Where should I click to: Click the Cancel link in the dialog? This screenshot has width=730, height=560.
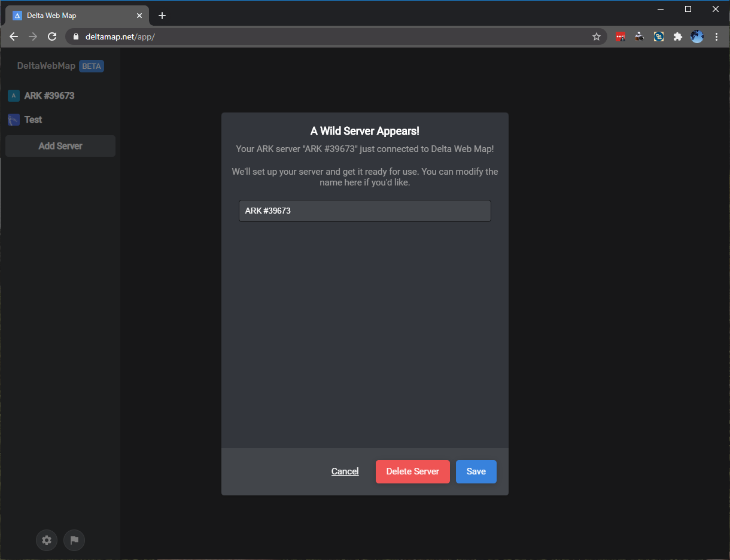point(345,471)
